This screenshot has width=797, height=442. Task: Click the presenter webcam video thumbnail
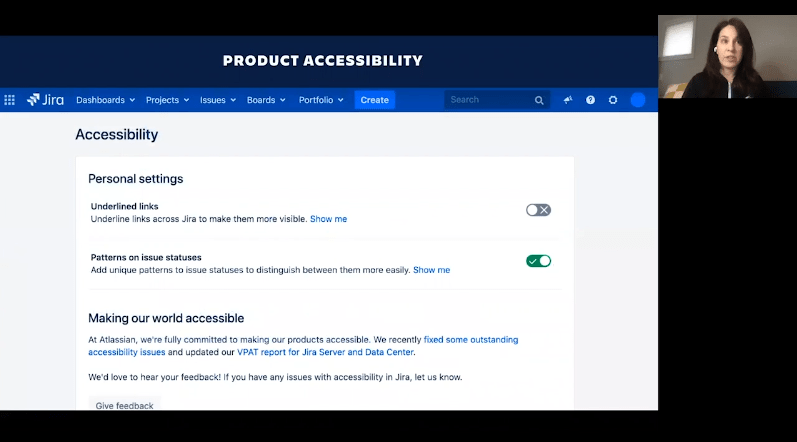[x=727, y=56]
